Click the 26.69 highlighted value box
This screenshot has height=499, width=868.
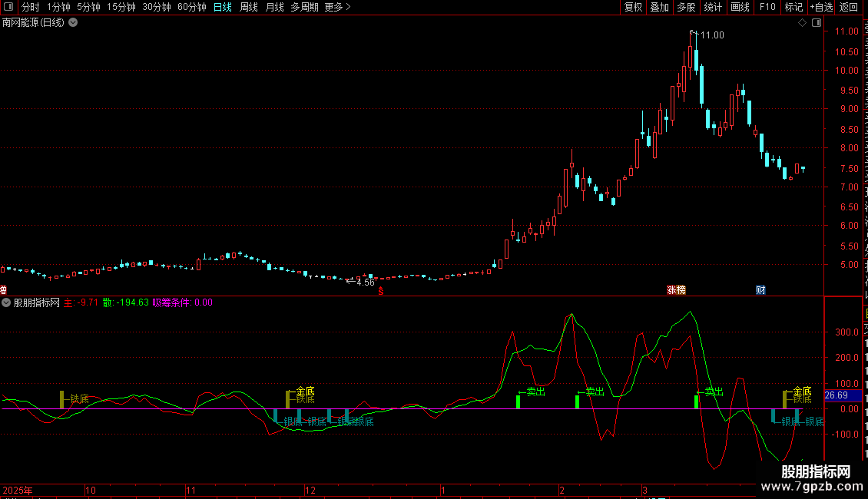point(843,395)
